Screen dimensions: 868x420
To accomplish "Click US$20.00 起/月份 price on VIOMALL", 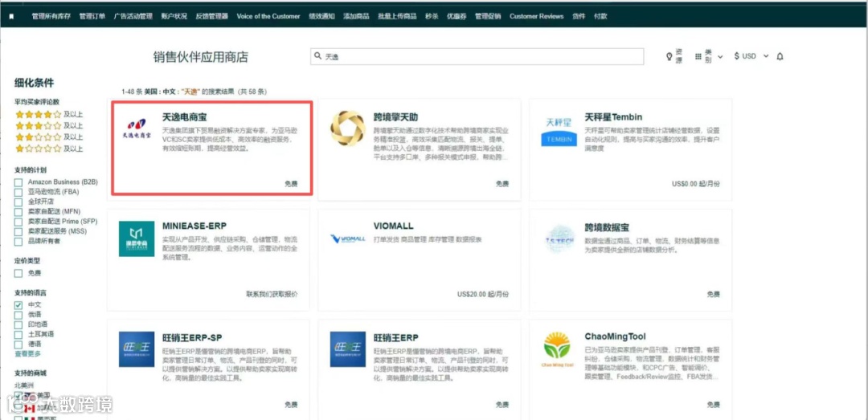I will [483, 294].
